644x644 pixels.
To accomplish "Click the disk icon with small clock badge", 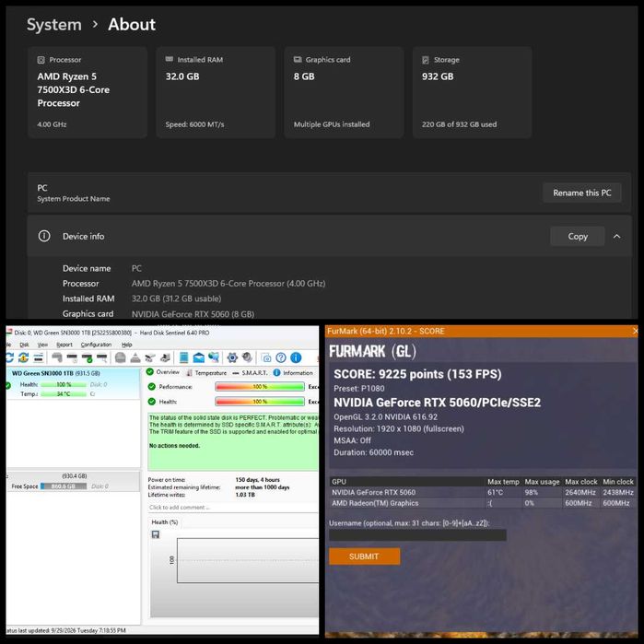I will (x=72, y=357).
